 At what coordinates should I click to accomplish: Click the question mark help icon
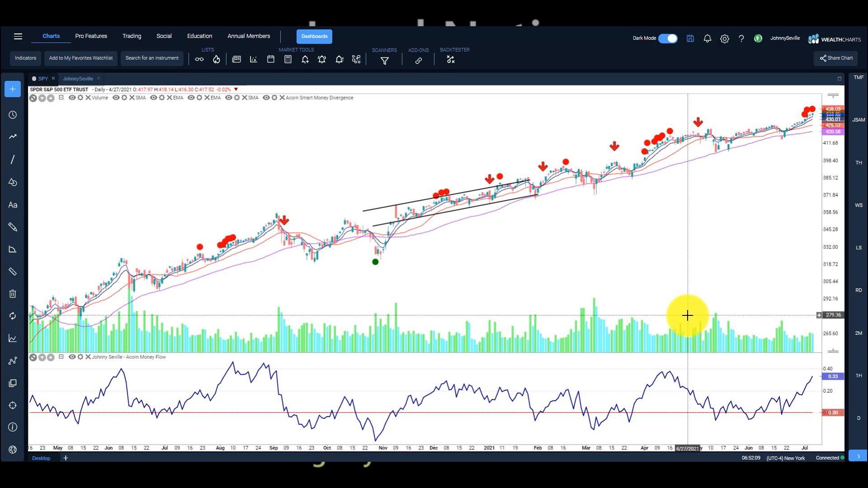point(741,39)
